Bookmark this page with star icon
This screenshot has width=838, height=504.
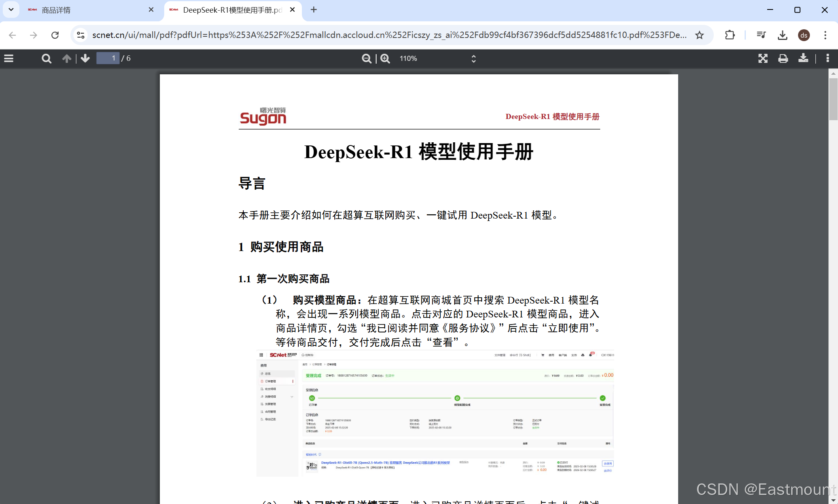click(x=700, y=35)
